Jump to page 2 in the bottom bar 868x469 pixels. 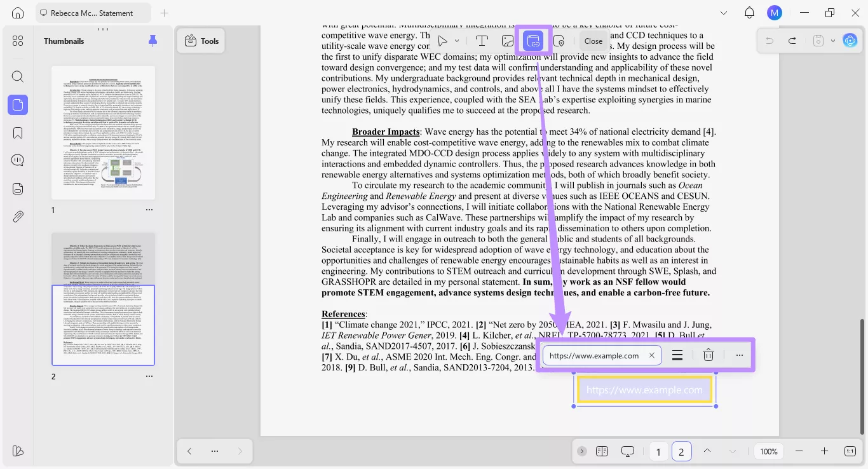point(681,452)
